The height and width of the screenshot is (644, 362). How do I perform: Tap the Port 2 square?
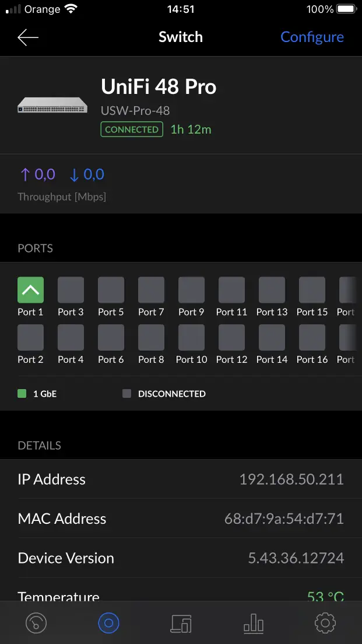pos(30,337)
